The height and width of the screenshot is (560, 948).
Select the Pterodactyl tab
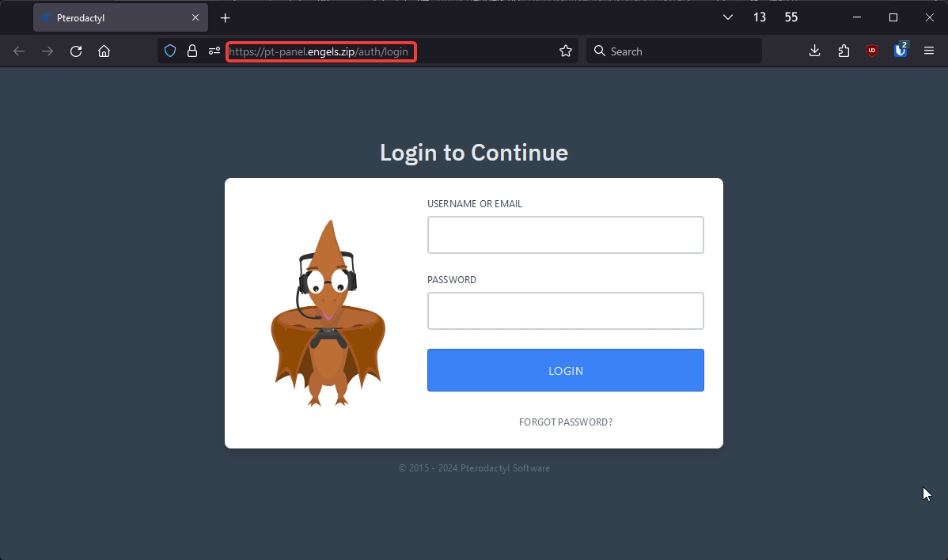point(120,17)
